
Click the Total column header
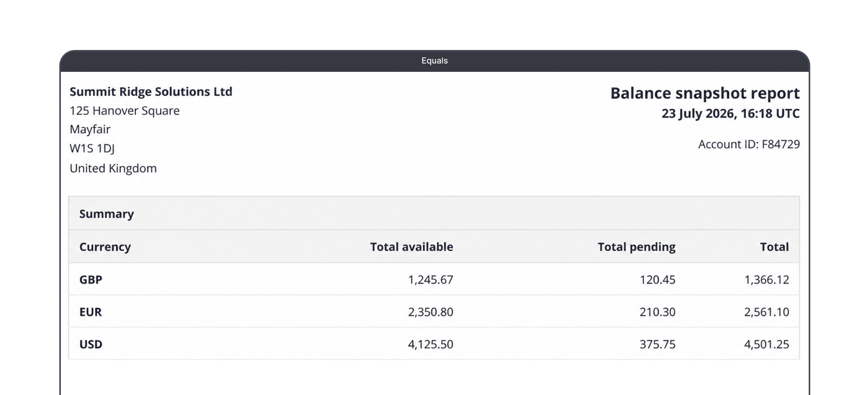click(774, 247)
